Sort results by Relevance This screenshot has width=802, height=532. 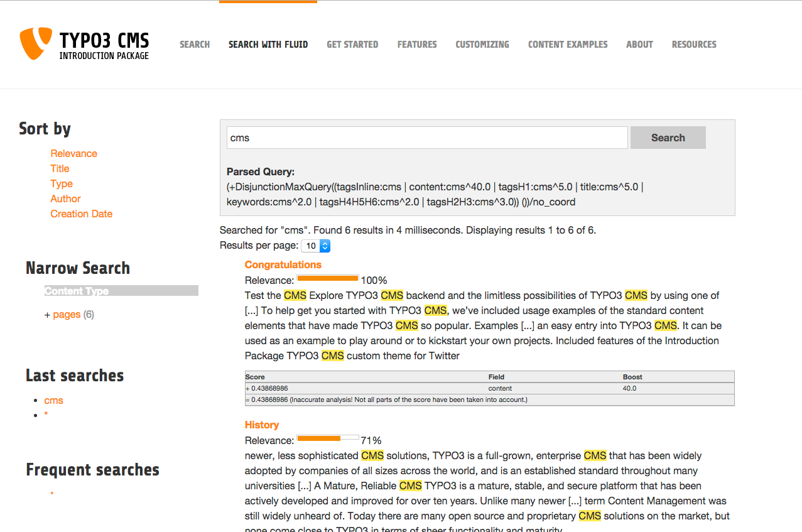point(73,153)
